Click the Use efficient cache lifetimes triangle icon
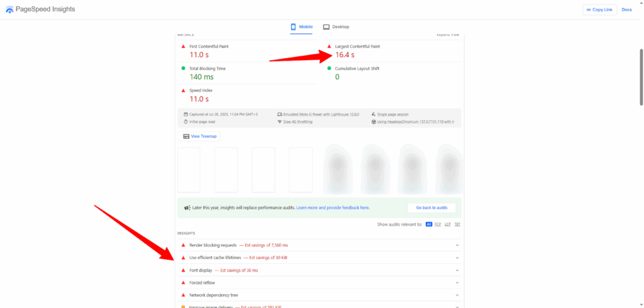This screenshot has width=644, height=308. click(x=183, y=258)
